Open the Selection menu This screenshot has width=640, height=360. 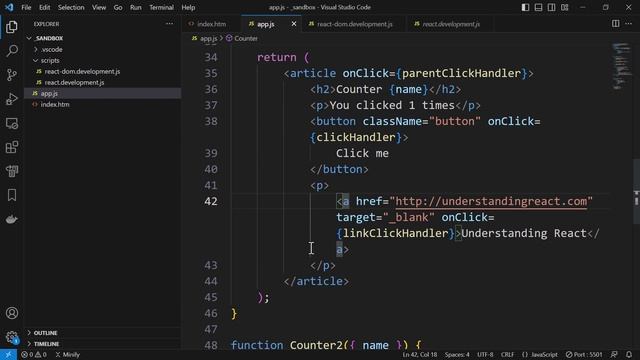71,7
